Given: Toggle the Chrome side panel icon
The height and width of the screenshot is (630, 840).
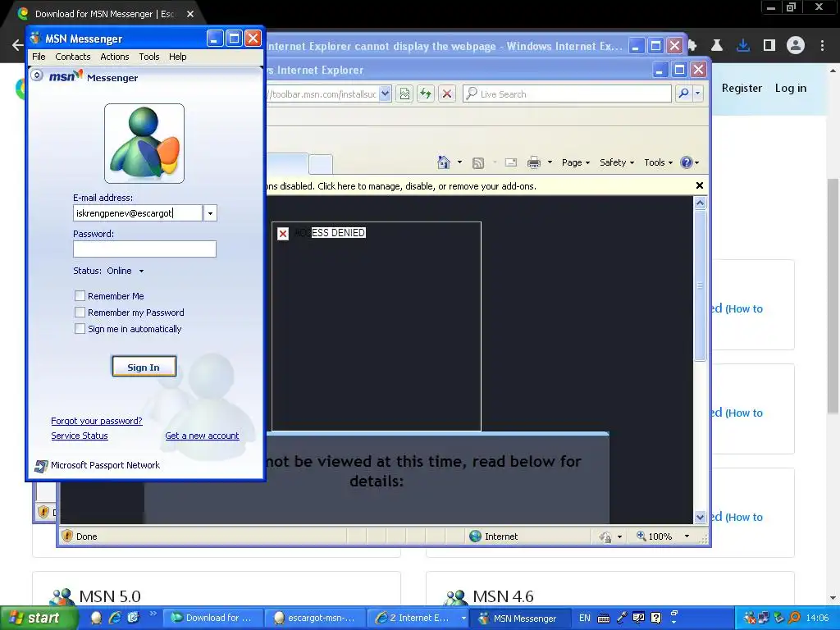Looking at the screenshot, I should click(x=769, y=46).
